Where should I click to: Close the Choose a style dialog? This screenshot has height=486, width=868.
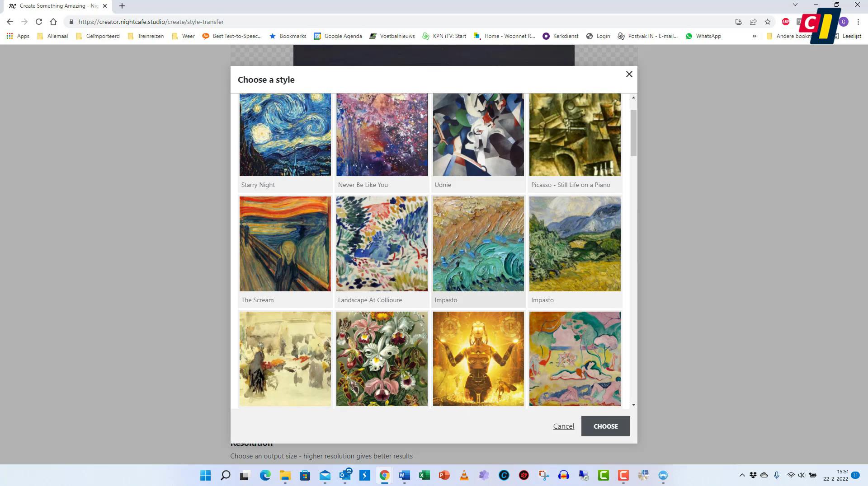(629, 74)
